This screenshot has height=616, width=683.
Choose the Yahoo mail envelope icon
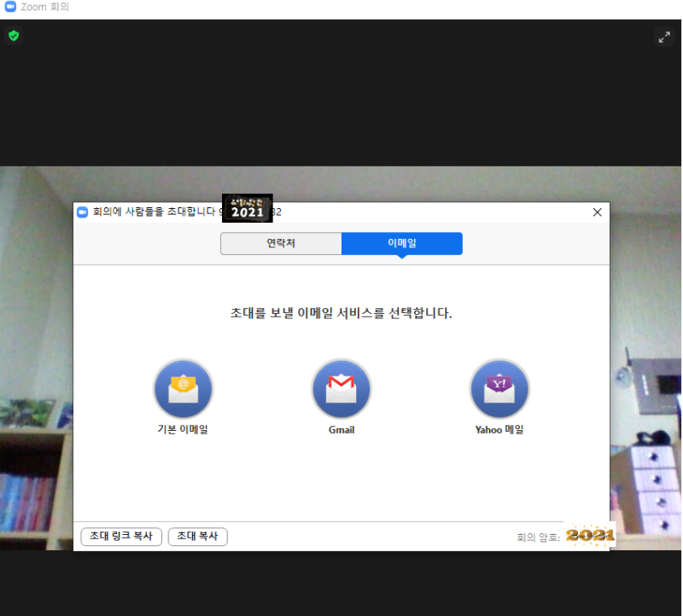pos(499,388)
